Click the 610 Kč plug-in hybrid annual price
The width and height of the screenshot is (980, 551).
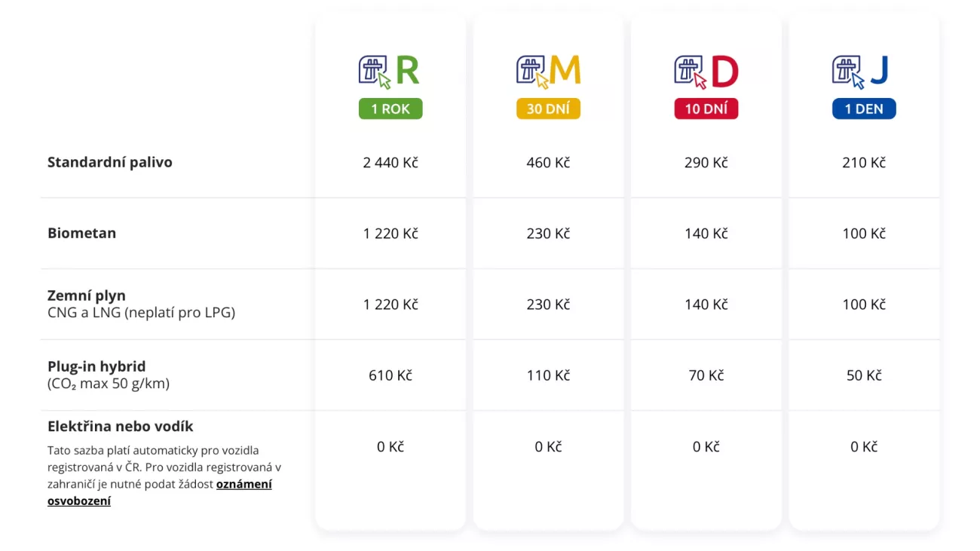coord(390,375)
